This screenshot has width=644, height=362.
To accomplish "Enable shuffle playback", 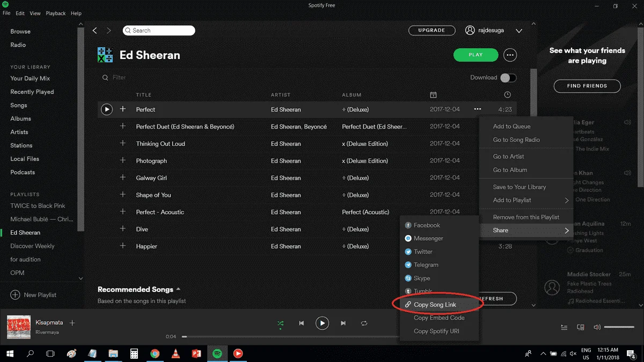I will (280, 323).
